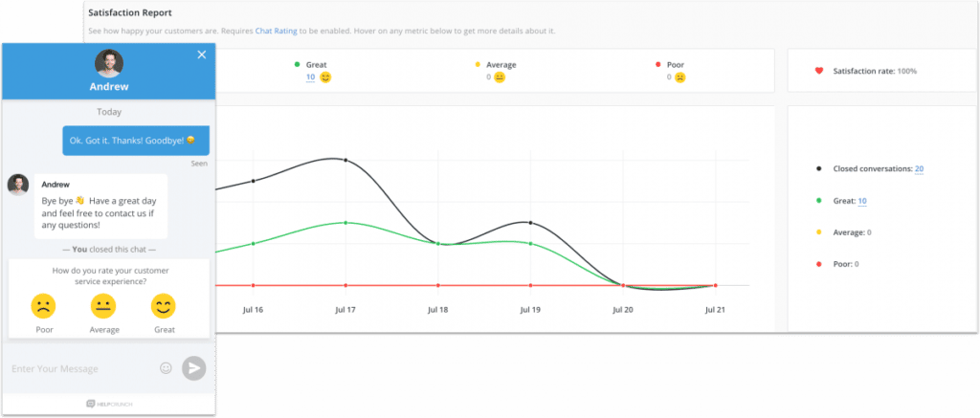The height and width of the screenshot is (418, 980).
Task: Toggle the Average series in legend
Action: click(x=818, y=232)
